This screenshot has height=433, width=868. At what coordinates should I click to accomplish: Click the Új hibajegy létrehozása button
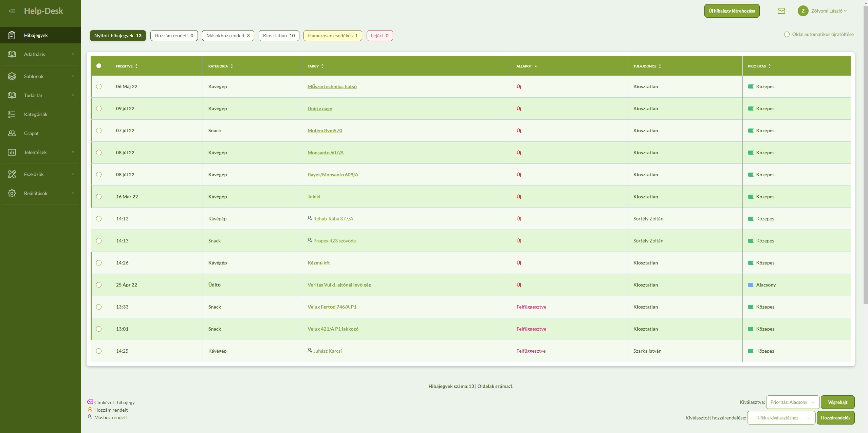click(732, 11)
